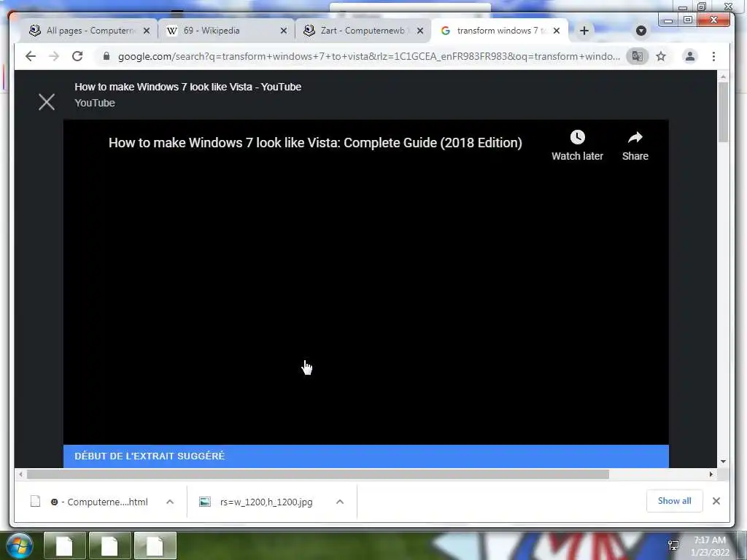Close the 69 - Wikipedia tab

pyautogui.click(x=284, y=31)
